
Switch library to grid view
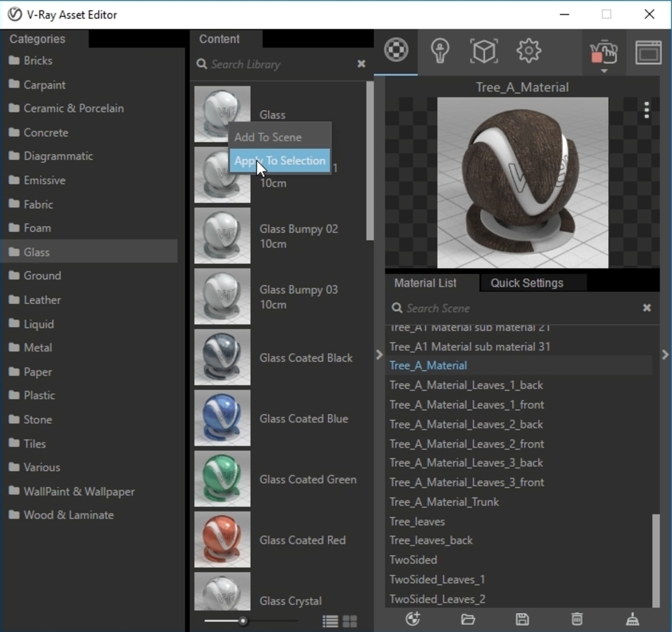[x=350, y=621]
